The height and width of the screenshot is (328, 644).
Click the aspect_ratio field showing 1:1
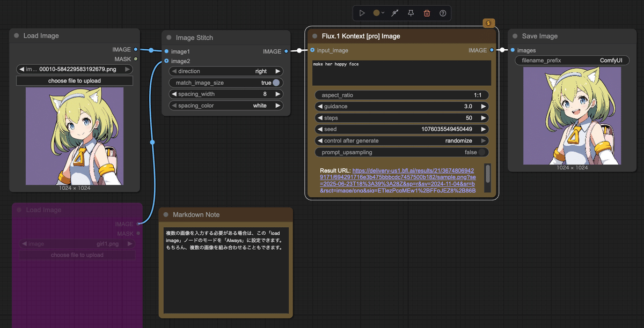point(402,95)
